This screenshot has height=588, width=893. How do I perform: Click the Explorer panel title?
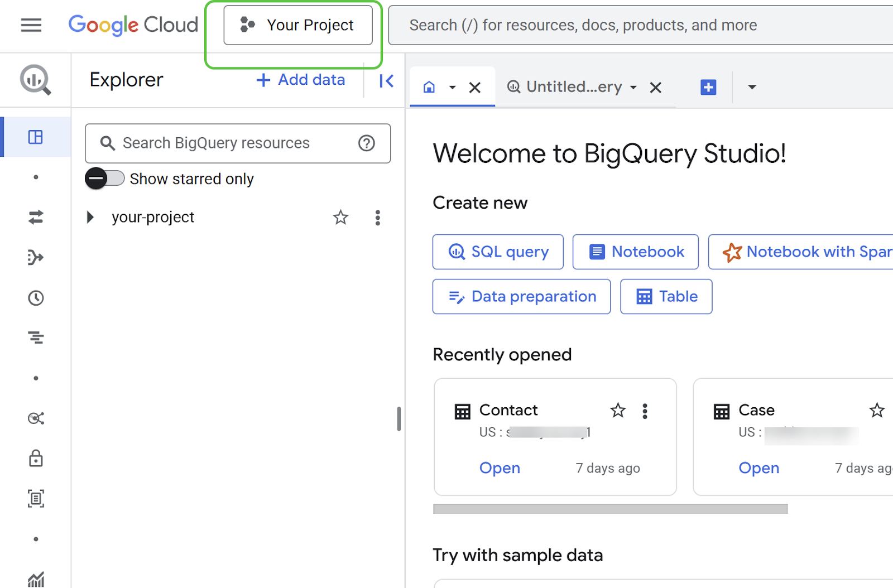pos(127,80)
